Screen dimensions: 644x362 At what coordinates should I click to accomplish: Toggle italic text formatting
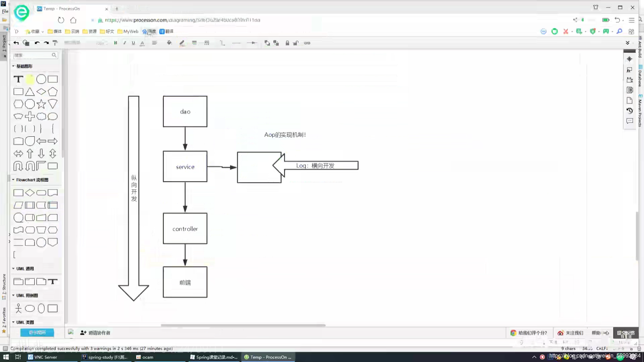(x=124, y=43)
